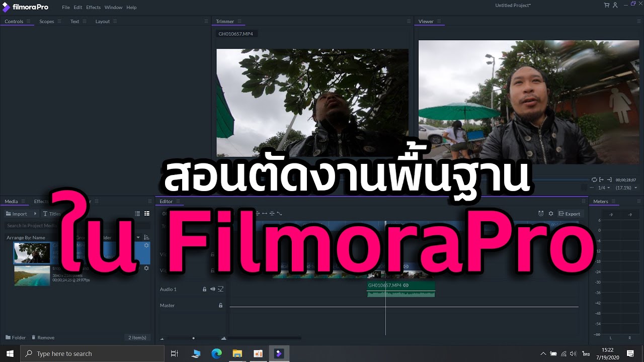
Task: Open the File menu
Action: (66, 8)
